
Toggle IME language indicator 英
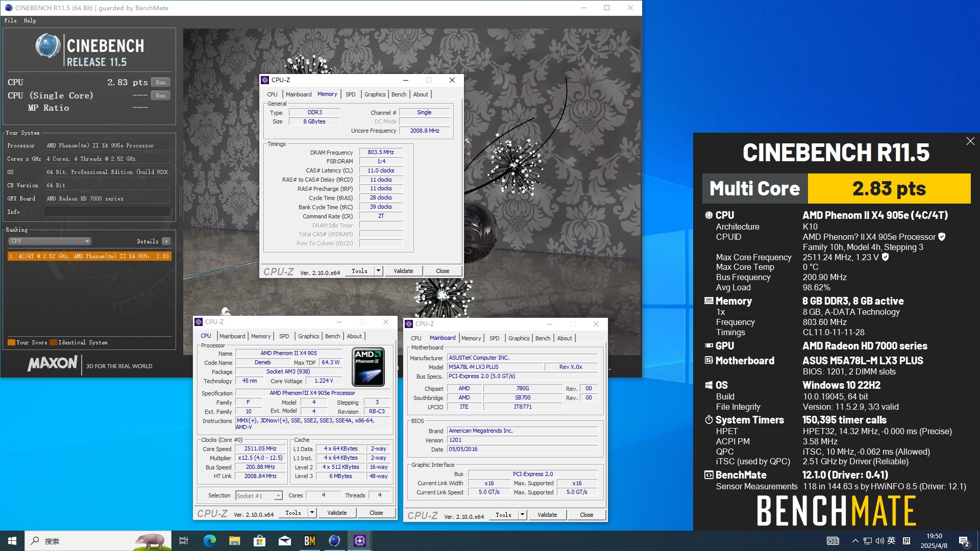click(x=891, y=541)
